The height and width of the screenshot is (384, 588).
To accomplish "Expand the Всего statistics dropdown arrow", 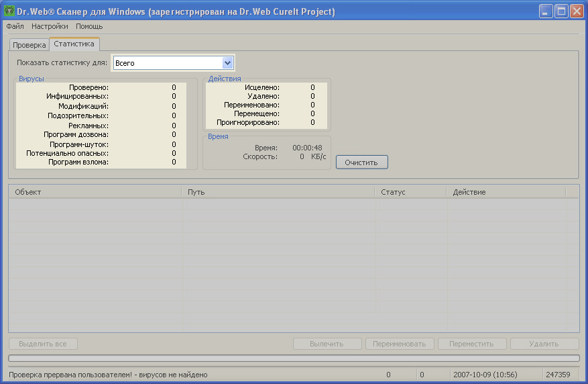I will (x=227, y=63).
